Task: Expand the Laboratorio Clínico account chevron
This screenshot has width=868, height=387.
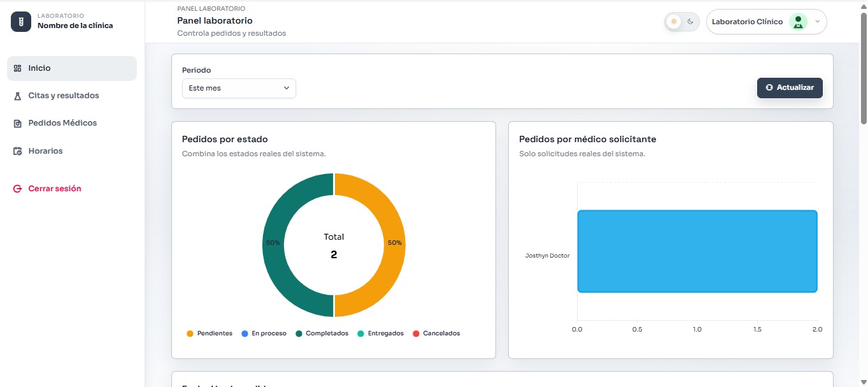Action: [x=818, y=22]
